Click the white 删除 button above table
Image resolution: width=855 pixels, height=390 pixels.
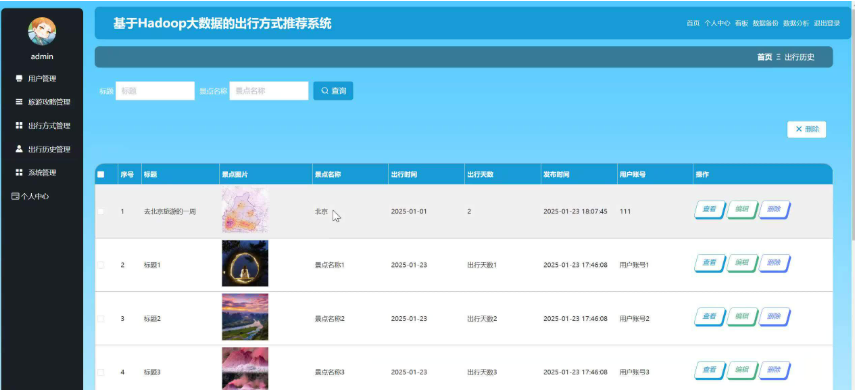[806, 129]
